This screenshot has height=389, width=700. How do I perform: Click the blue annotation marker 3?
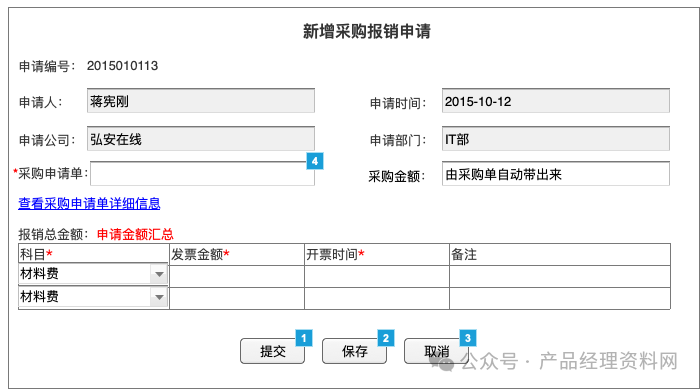(468, 338)
